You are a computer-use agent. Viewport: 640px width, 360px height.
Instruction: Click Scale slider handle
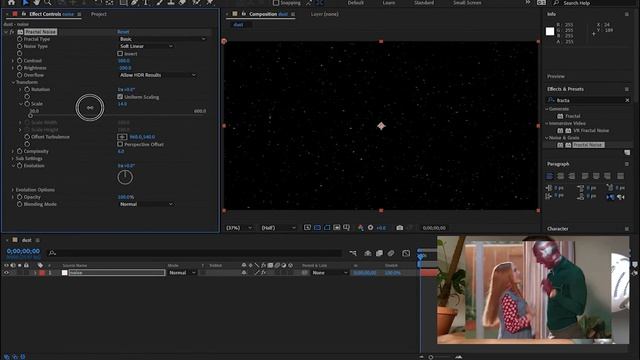point(31,116)
